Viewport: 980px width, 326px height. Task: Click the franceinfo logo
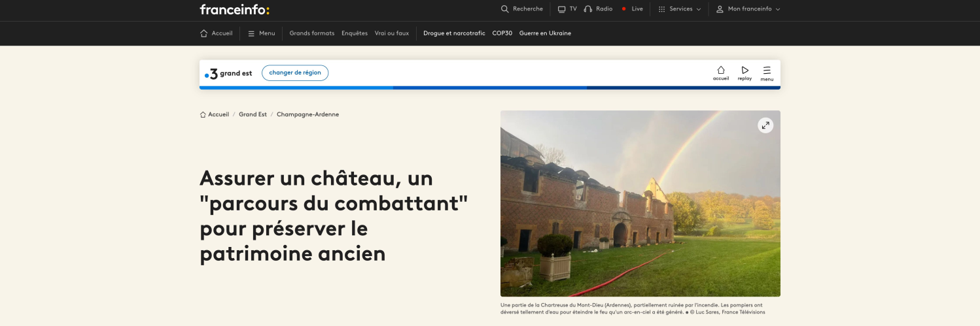pos(234,9)
